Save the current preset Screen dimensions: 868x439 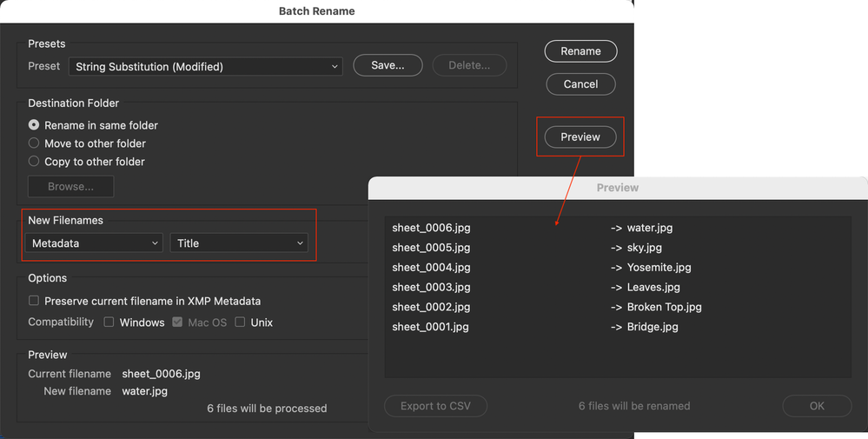tap(388, 66)
